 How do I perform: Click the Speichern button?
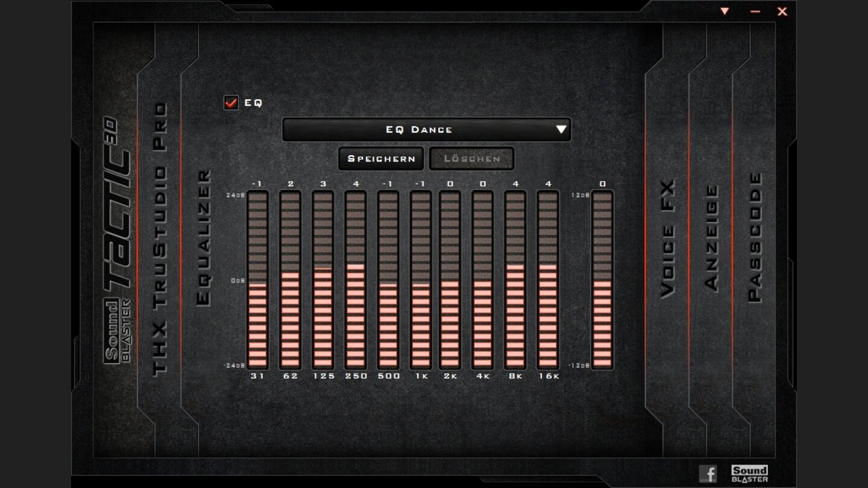381,158
